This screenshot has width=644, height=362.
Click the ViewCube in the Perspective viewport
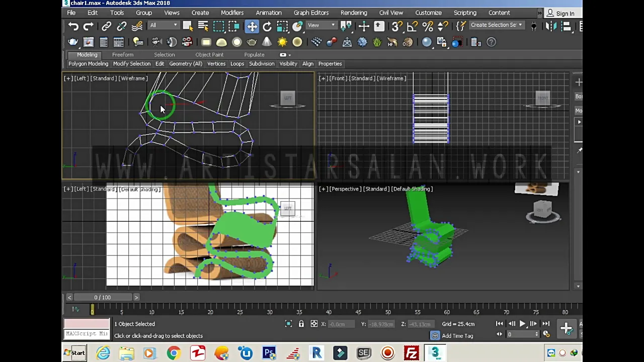[543, 211]
